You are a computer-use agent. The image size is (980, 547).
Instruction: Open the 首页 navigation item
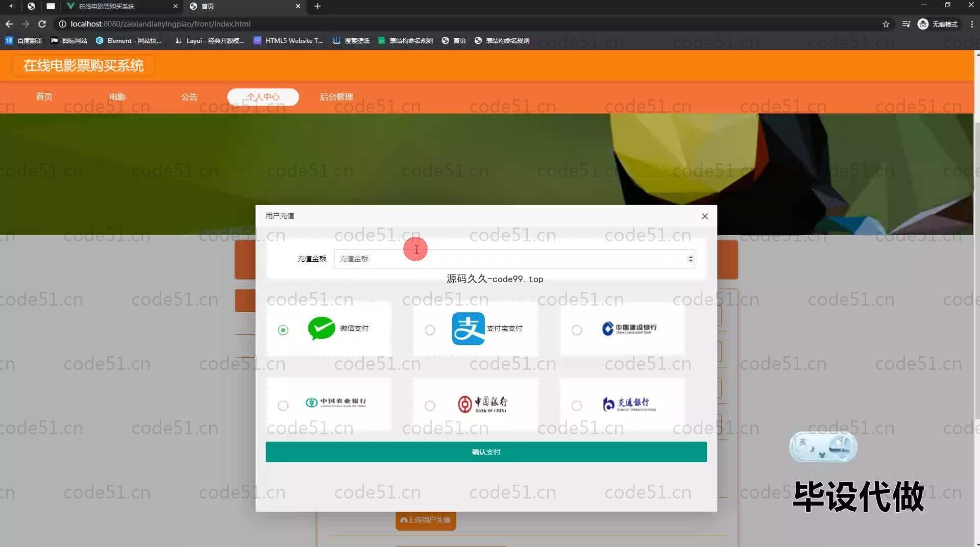(44, 97)
